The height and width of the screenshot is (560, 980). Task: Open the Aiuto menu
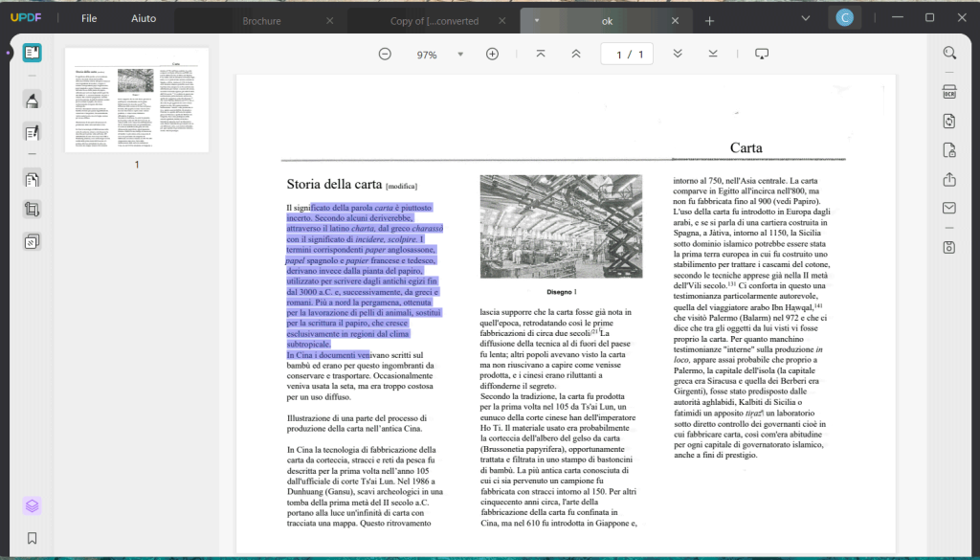click(144, 18)
